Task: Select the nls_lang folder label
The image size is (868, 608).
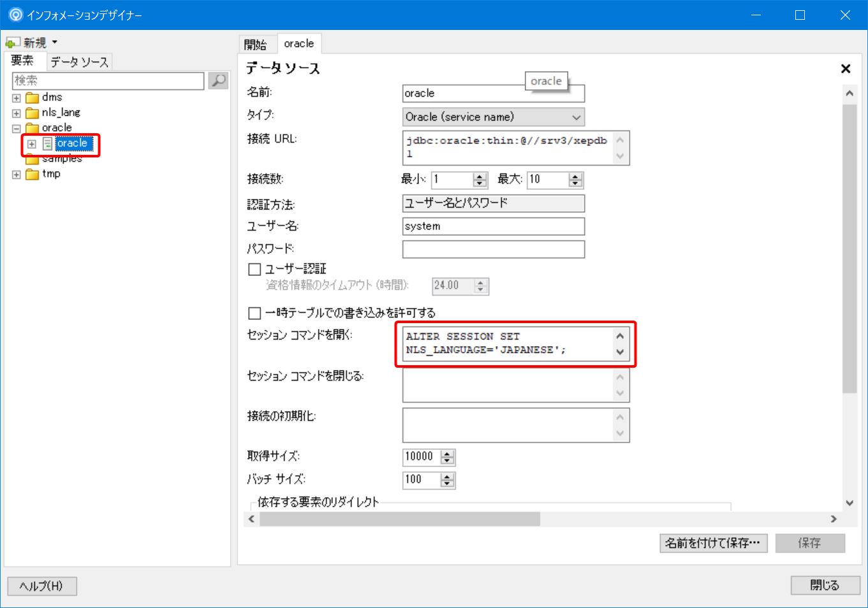Action: point(61,113)
